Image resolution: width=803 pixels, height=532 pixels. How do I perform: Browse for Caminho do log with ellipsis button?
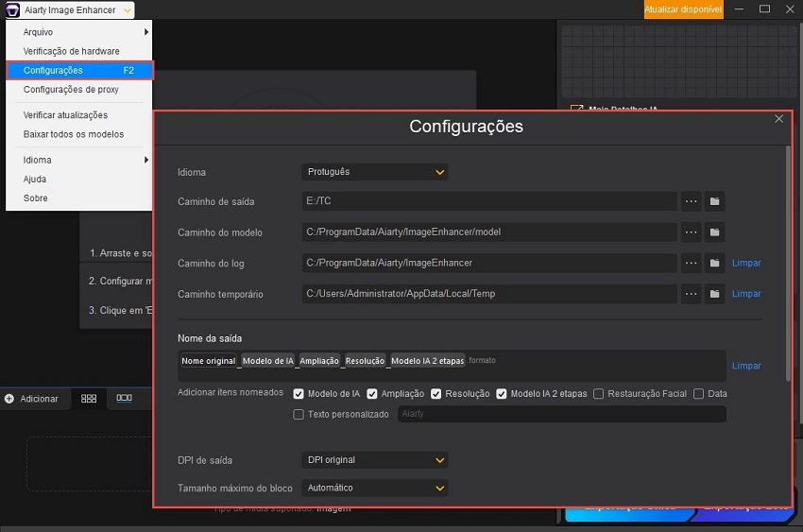click(x=691, y=263)
